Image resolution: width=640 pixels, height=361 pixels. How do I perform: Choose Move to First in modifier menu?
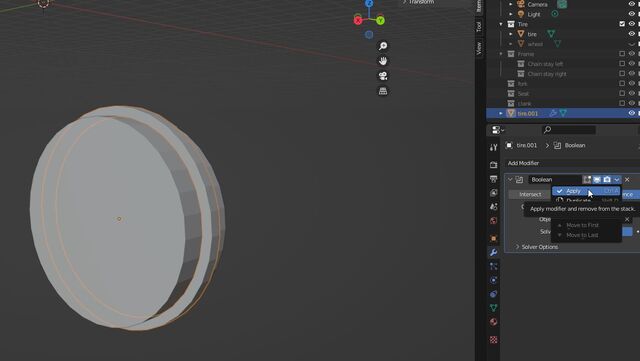(586, 225)
